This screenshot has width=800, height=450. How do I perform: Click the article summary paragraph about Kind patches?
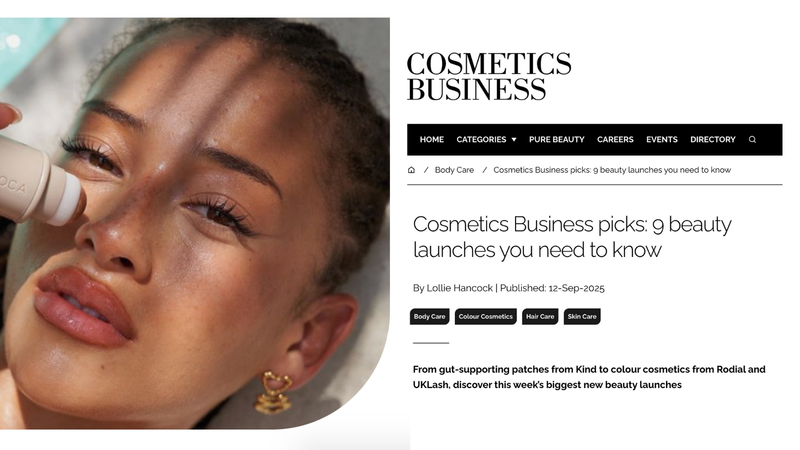[x=589, y=377]
